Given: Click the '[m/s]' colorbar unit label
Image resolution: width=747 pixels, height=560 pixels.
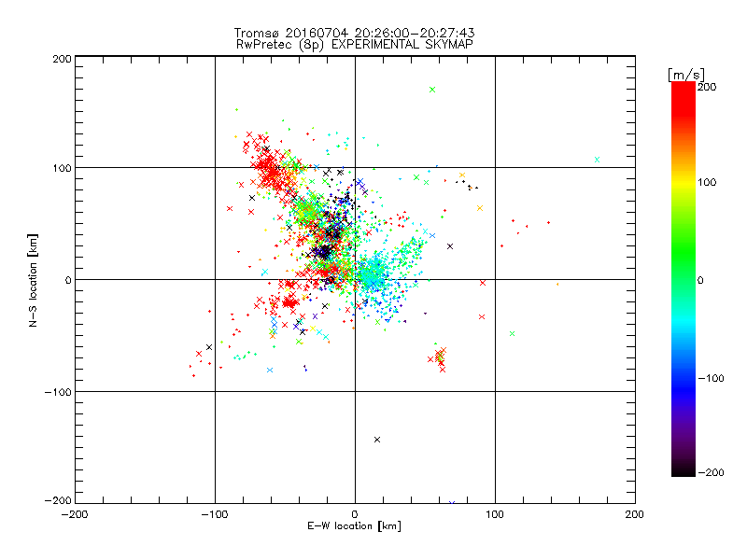Looking at the screenshot, I should coord(686,75).
